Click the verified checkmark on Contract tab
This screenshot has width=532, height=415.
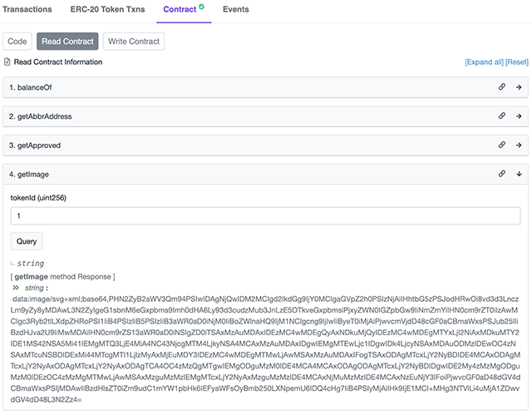pos(201,7)
